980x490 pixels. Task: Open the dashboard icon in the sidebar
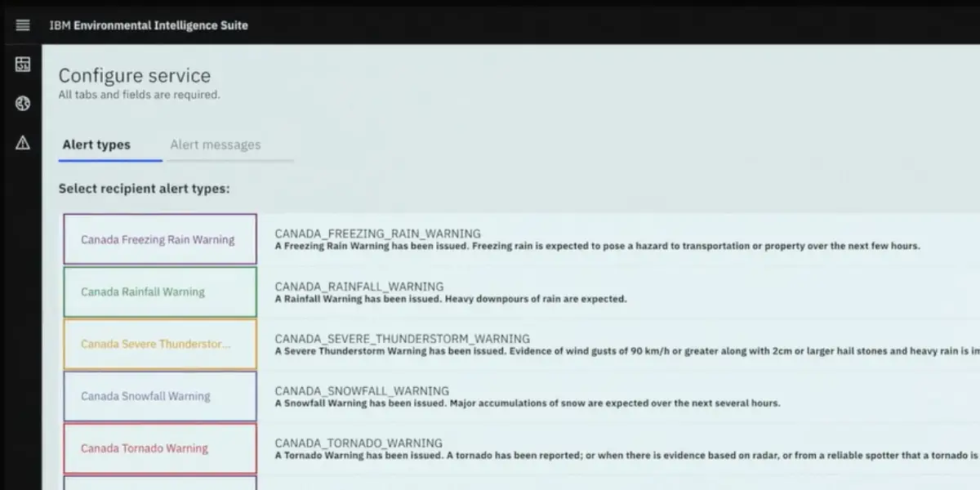23,65
